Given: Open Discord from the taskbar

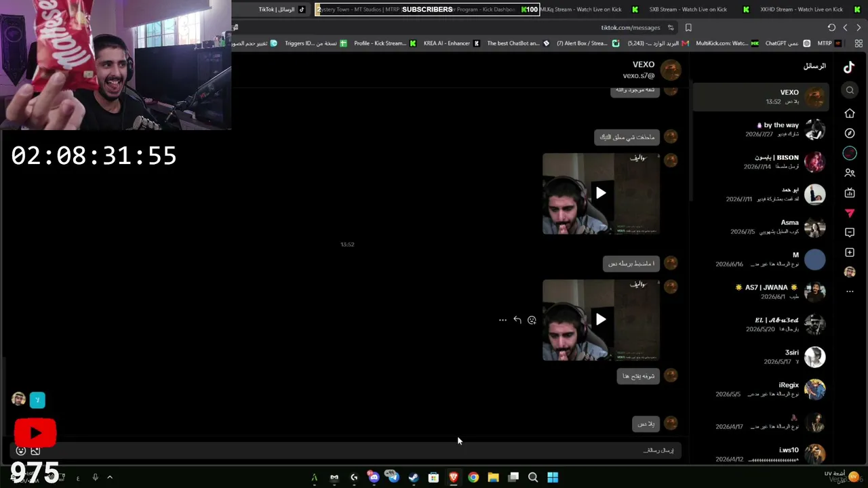Looking at the screenshot, I should point(374,477).
